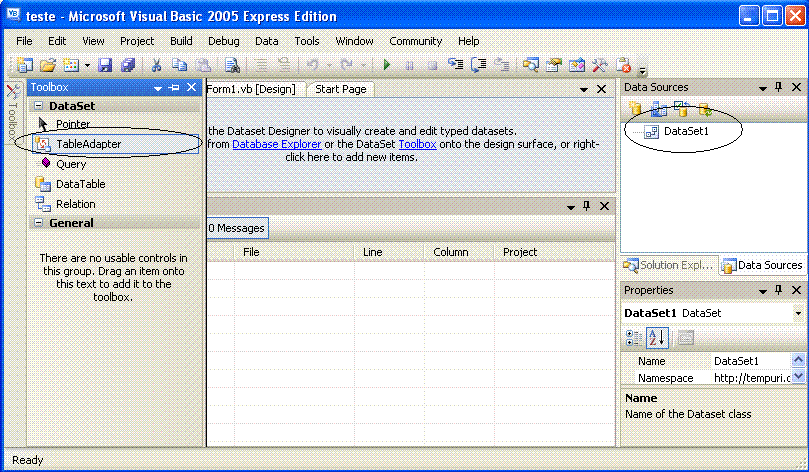Click the Paste toolbar icon
The height and width of the screenshot is (472, 809).
tap(203, 65)
